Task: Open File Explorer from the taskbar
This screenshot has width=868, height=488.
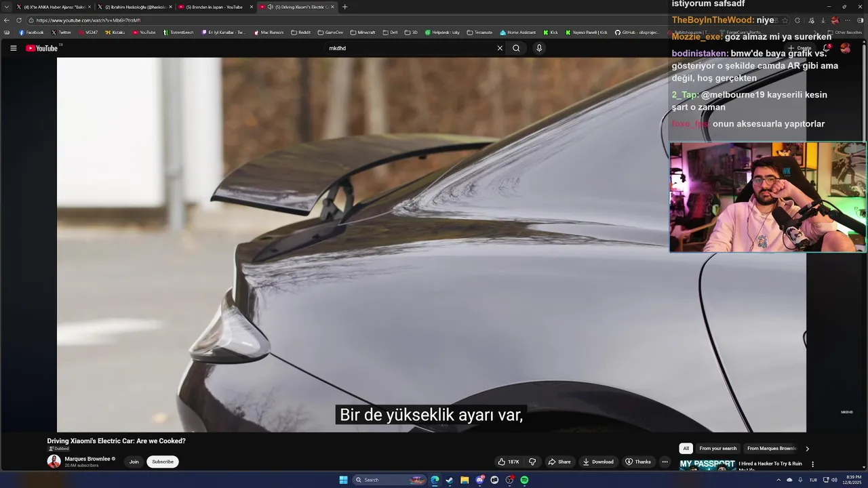Action: click(x=465, y=480)
